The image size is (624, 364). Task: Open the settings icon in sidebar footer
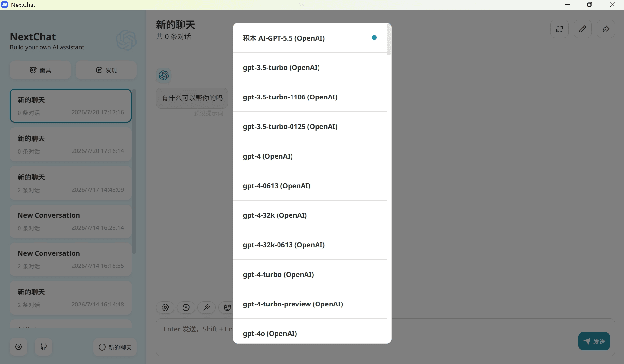point(19,347)
